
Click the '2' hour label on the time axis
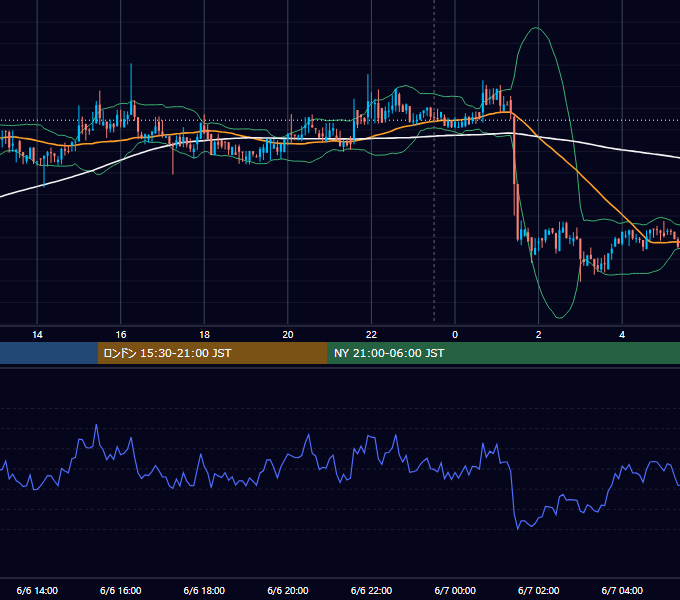(x=539, y=335)
